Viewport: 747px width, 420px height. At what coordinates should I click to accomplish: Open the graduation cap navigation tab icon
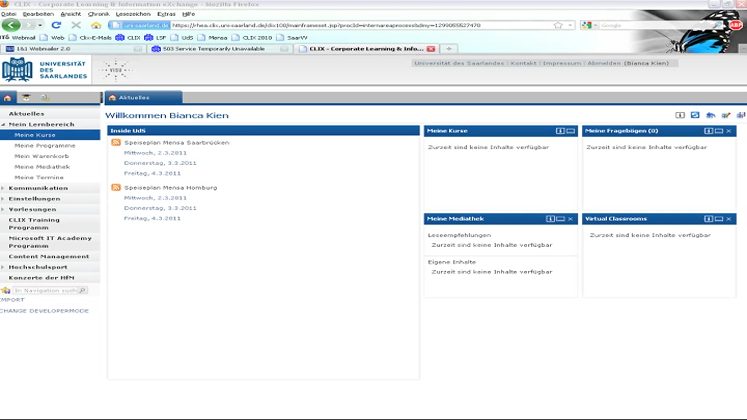26,98
